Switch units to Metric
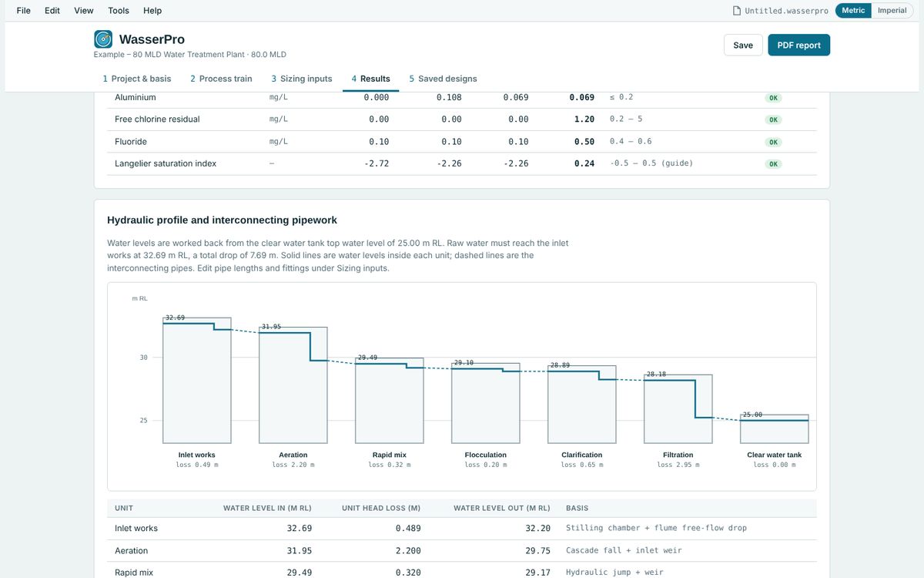The image size is (924, 578). pyautogui.click(x=853, y=11)
